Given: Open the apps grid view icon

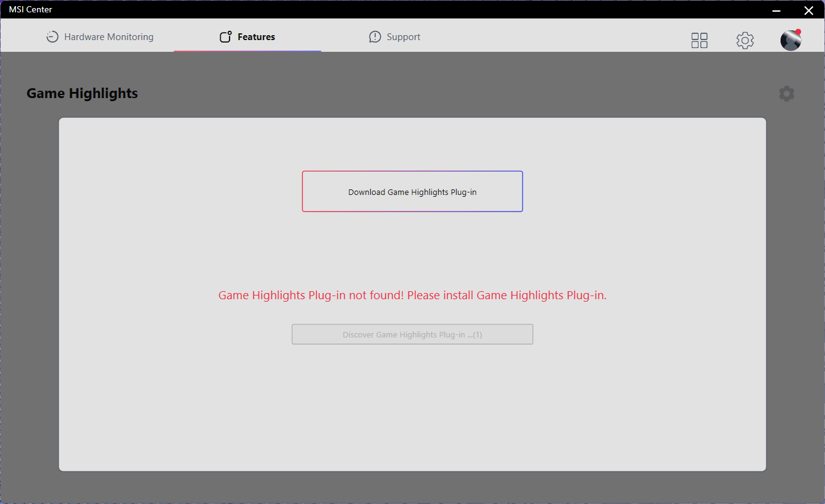Looking at the screenshot, I should pos(699,41).
